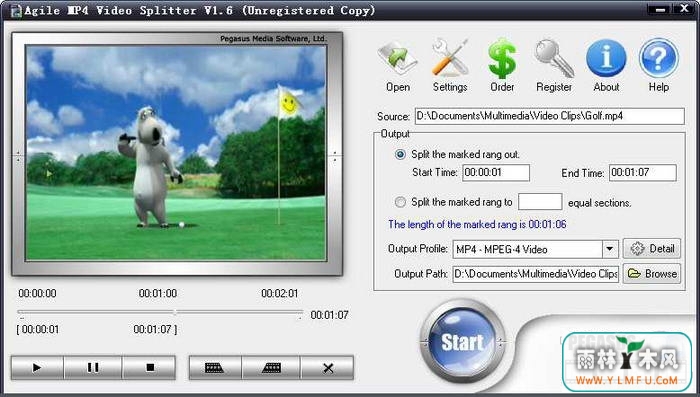Open the profile Detail button
This screenshot has height=397, width=700.
click(652, 249)
